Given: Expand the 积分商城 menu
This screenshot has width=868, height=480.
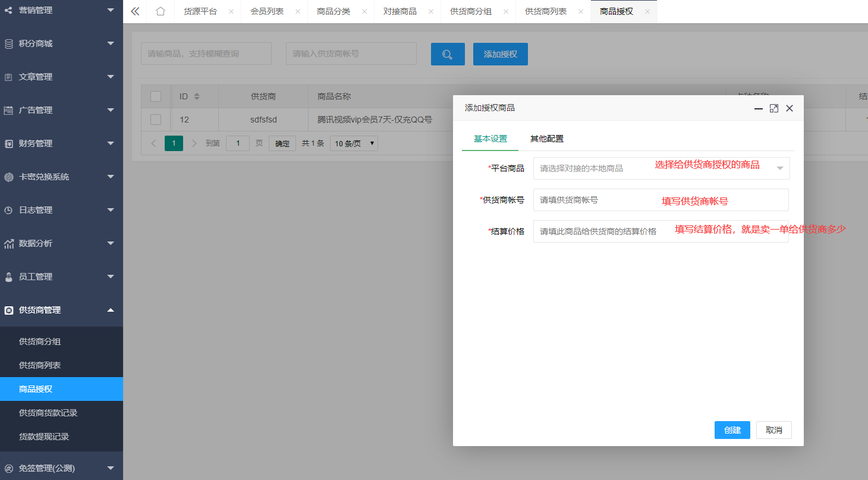Looking at the screenshot, I should [x=111, y=43].
